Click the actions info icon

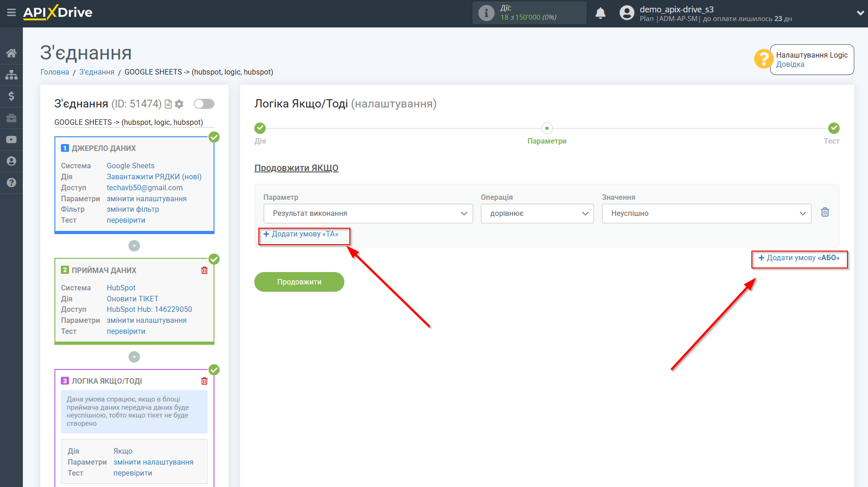486,13
